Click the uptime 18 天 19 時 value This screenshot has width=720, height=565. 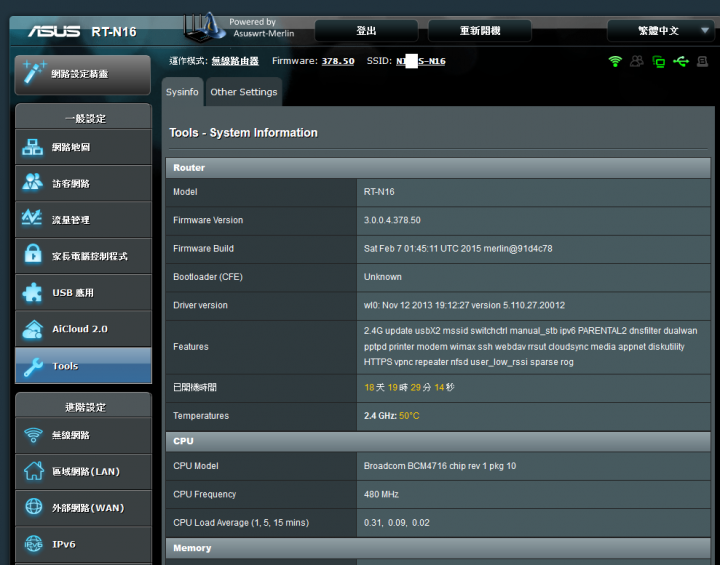coord(409,387)
